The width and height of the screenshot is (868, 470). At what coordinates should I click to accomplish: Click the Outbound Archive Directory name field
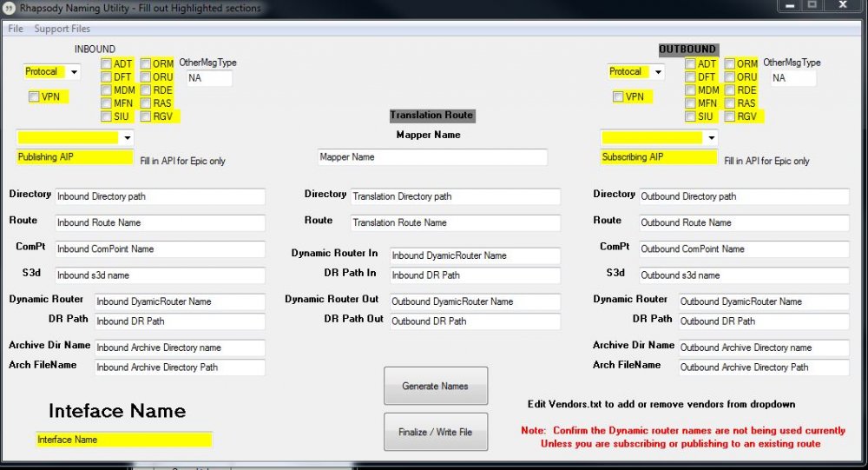pos(764,348)
